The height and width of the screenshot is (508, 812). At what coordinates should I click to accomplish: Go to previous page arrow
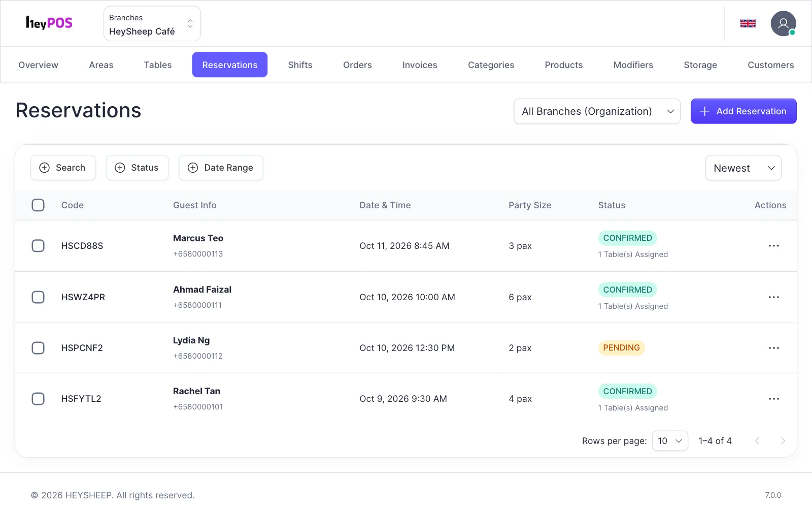click(757, 441)
